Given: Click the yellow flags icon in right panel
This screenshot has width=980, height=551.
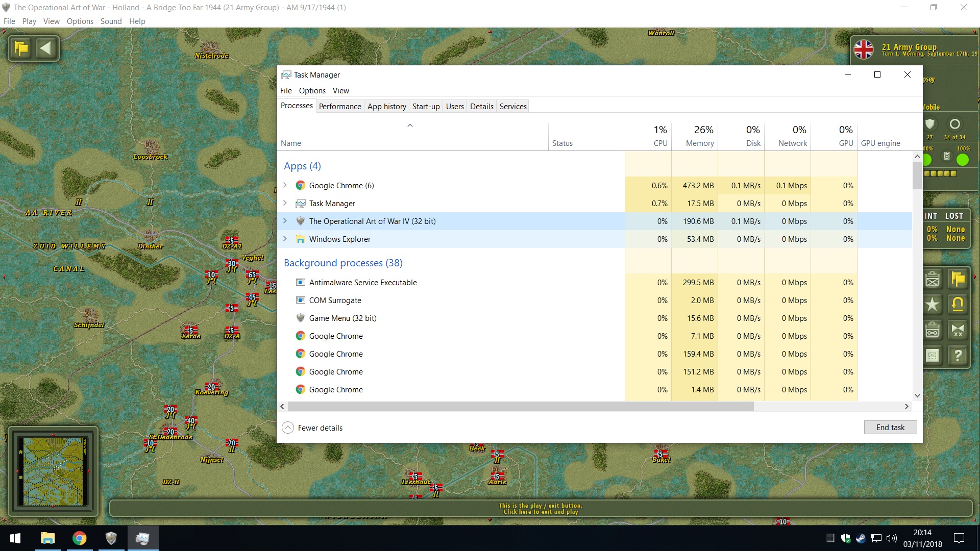Looking at the screenshot, I should (958, 279).
